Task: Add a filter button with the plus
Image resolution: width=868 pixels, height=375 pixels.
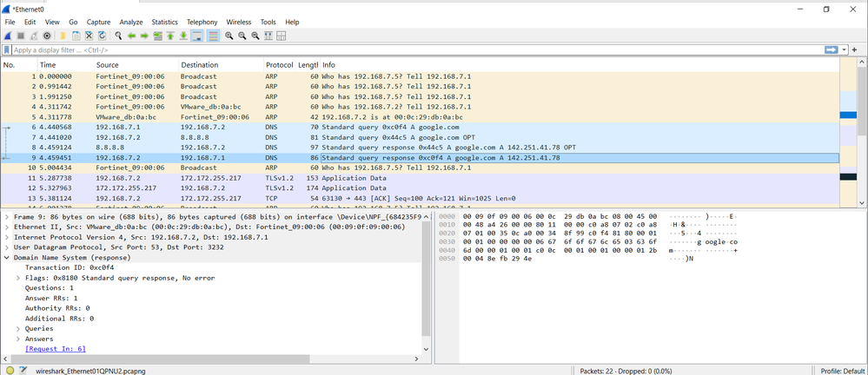Action: click(x=855, y=49)
